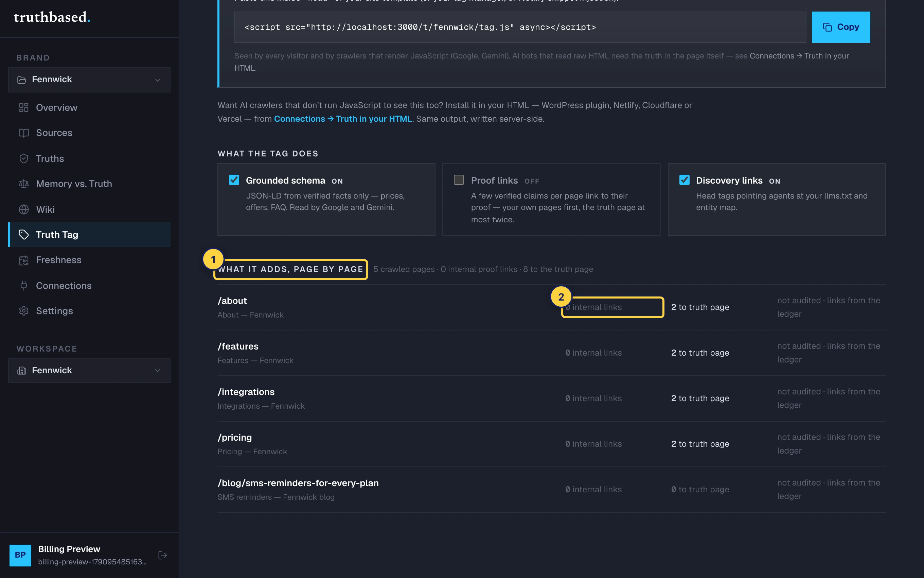Click the Truth Tag tag icon
924x578 pixels.
coord(24,235)
